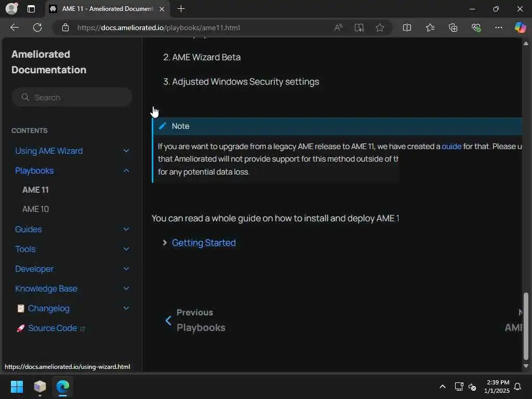The width and height of the screenshot is (532, 399).
Task: Open Copilot sidebar
Action: (520, 28)
